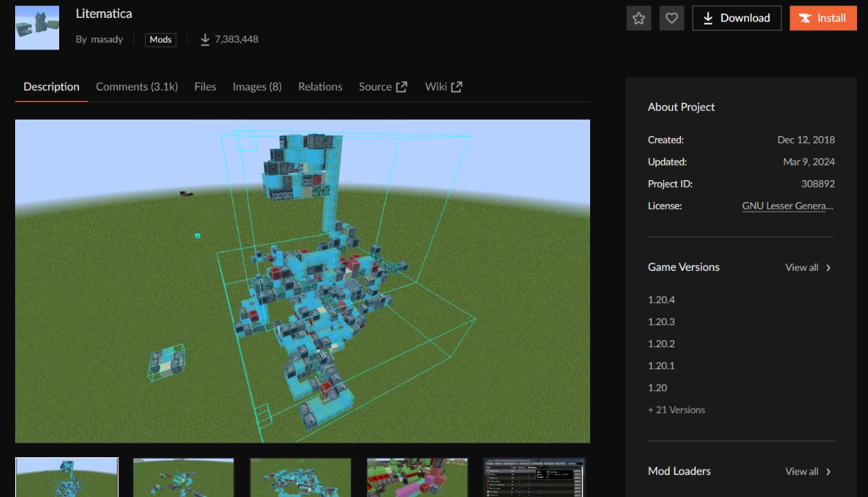This screenshot has height=497, width=868.
Task: Select the second gallery thumbnail
Action: (x=184, y=477)
